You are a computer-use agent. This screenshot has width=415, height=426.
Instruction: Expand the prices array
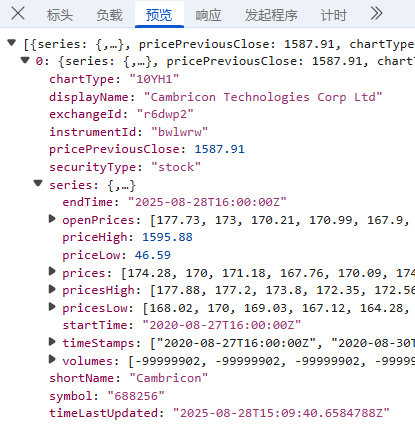52,271
